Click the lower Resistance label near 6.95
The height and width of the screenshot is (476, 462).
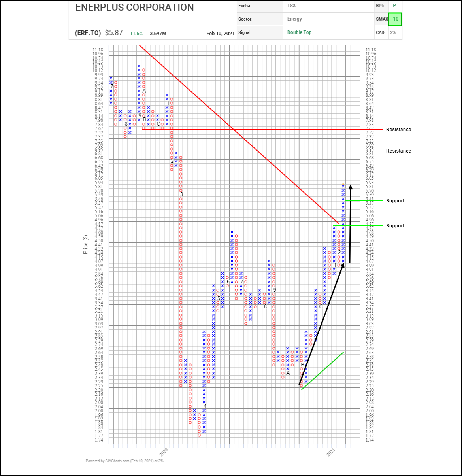(398, 151)
